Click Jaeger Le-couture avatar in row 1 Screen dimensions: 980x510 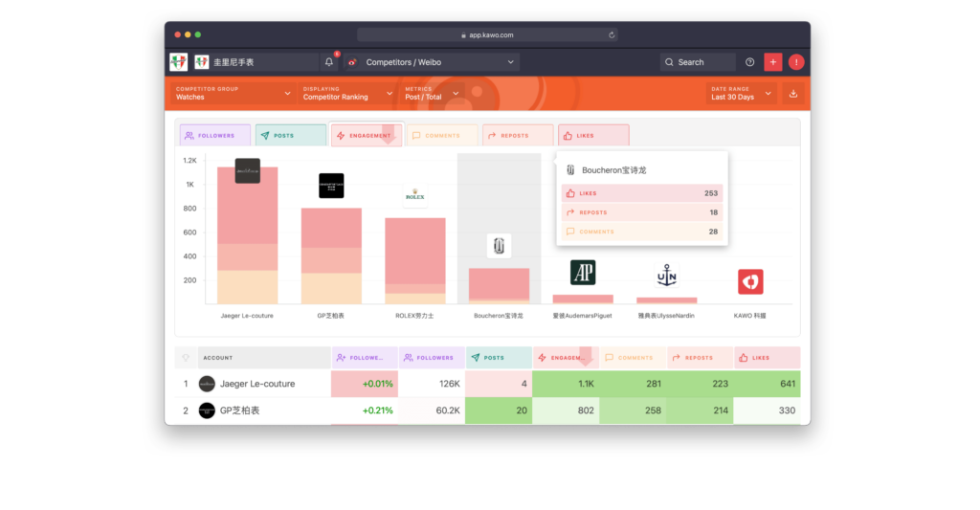click(207, 384)
